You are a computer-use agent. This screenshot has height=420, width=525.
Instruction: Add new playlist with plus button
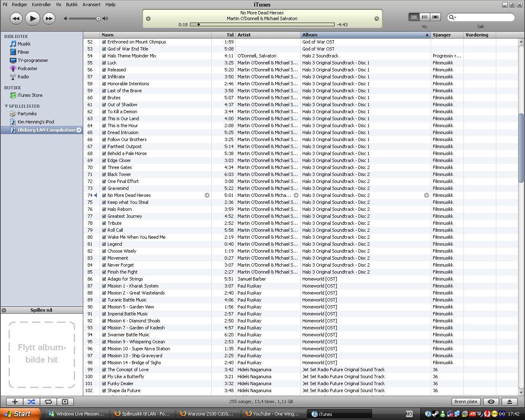(x=15, y=402)
